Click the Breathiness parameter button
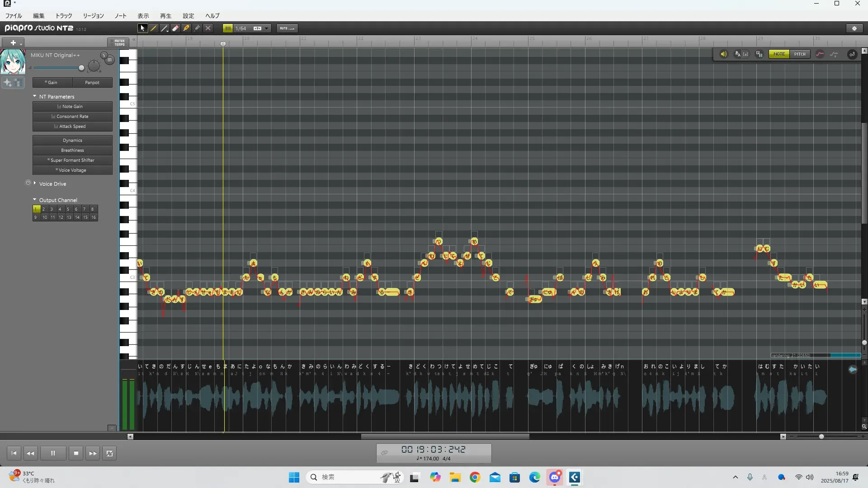 72,150
